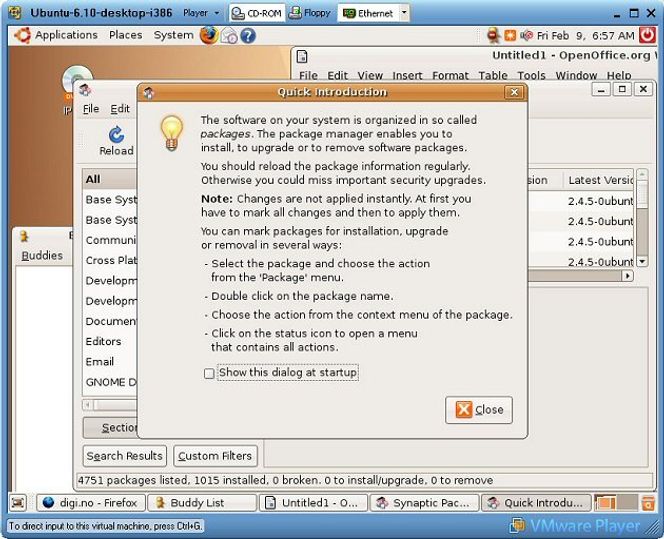Open the System menu

coord(173,35)
